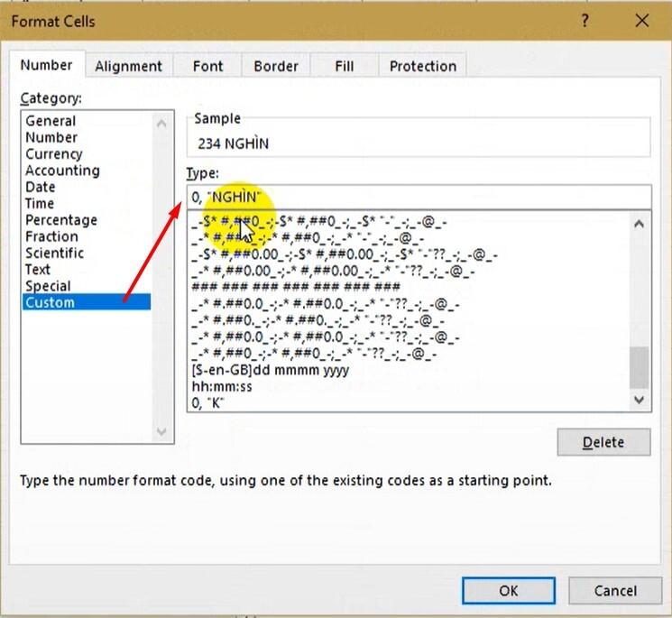The image size is (672, 618).
Task: Select the Custom category
Action: pyautogui.click(x=87, y=302)
